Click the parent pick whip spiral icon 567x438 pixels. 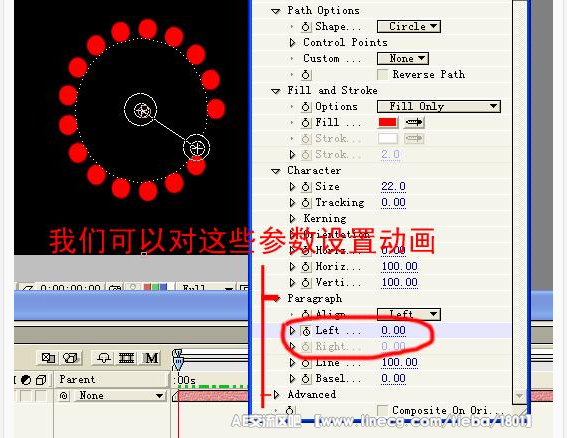click(64, 396)
